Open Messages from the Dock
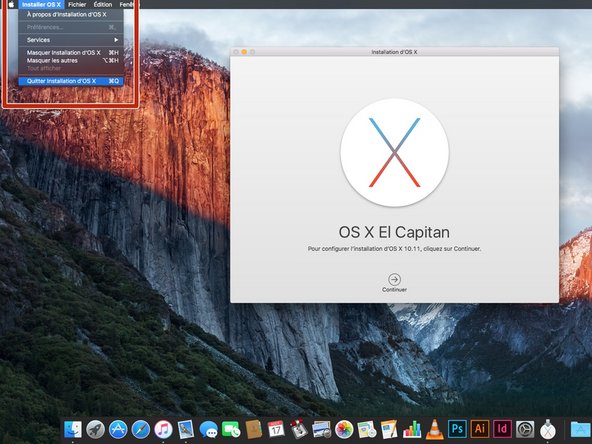592x444 pixels. (x=208, y=429)
